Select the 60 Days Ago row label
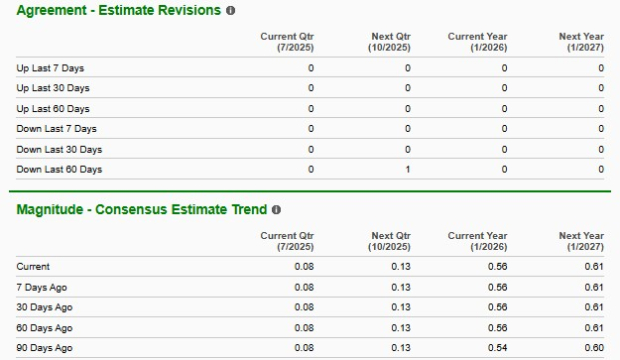This screenshot has height=360, width=620. point(44,328)
